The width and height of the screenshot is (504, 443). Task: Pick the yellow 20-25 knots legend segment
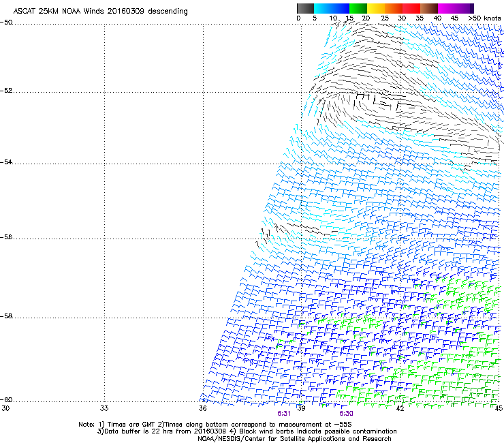click(376, 8)
